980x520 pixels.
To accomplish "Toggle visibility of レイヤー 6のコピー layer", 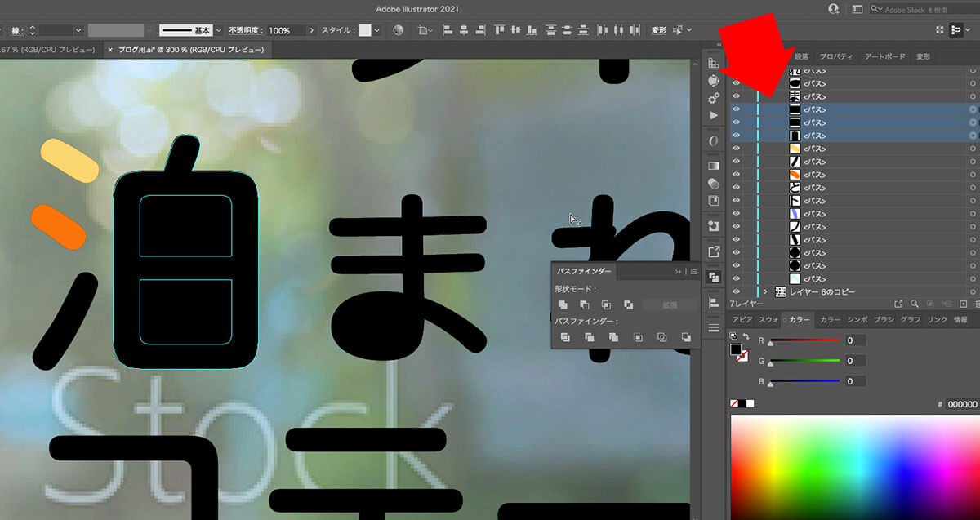I will pyautogui.click(x=736, y=291).
